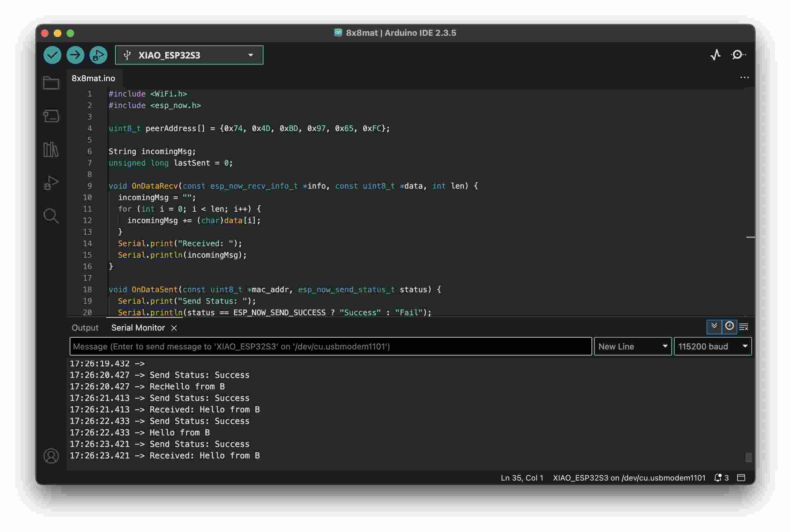Click the notifications bell in status bar
The width and height of the screenshot is (791, 532).
coord(718,478)
